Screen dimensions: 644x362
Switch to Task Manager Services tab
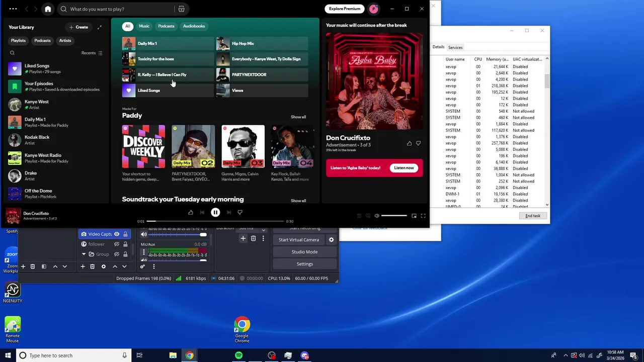coord(455,47)
